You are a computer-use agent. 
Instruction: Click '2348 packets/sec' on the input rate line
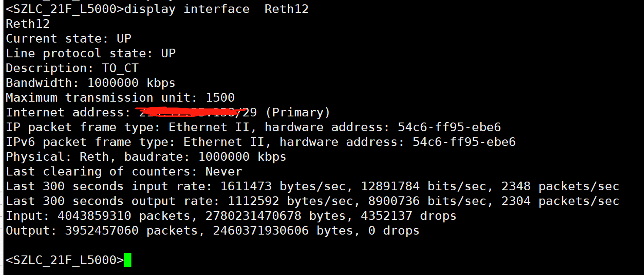(560, 186)
